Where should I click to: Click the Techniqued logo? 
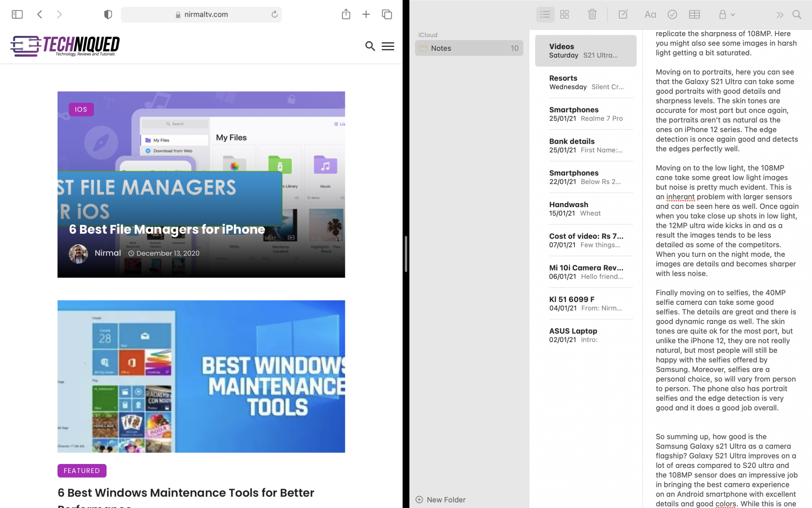tap(65, 46)
